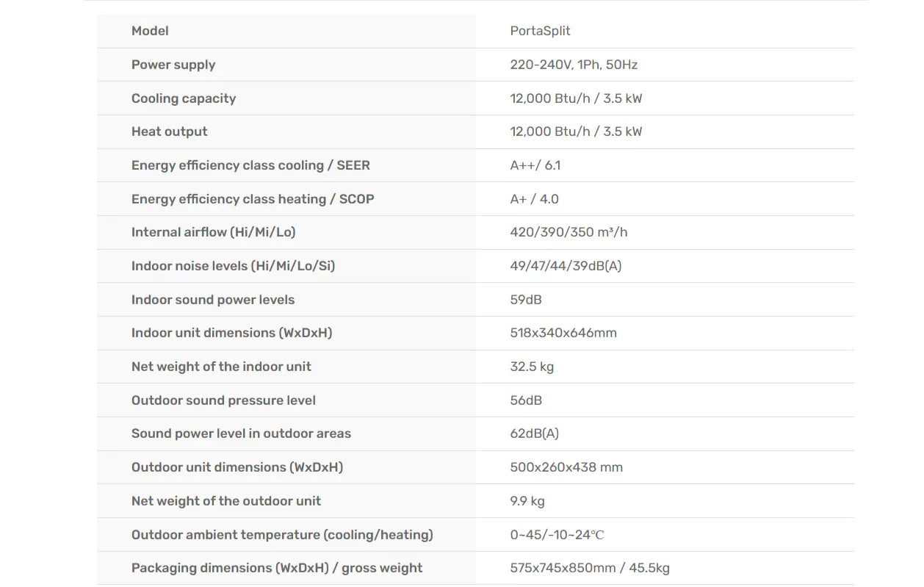
Task: Select the Power supply row label
Action: pos(173,65)
